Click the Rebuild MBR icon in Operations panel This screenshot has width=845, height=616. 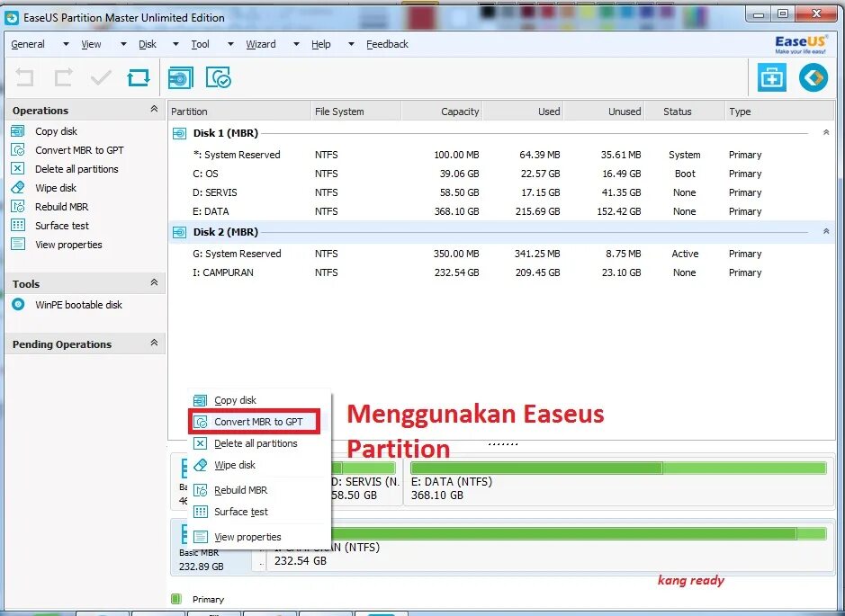point(18,206)
